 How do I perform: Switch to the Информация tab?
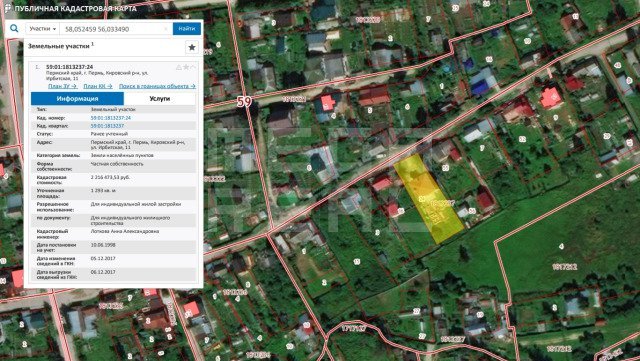point(78,99)
